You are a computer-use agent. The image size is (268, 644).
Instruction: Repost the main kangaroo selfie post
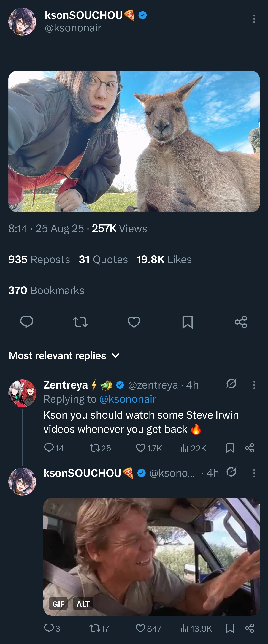click(x=80, y=322)
